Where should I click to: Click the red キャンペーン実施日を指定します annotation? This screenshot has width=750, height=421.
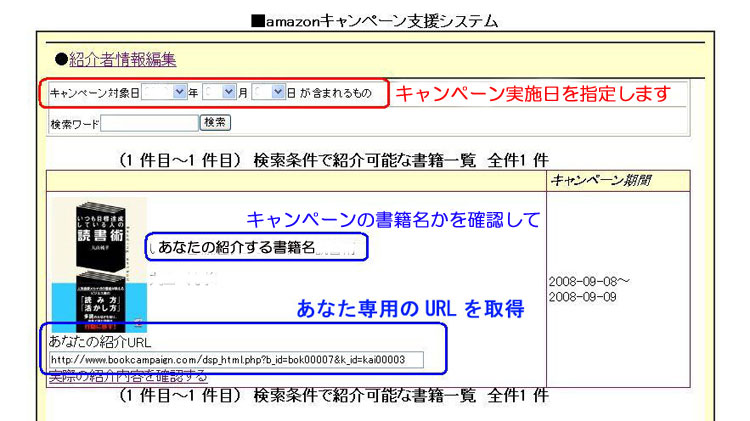[532, 94]
